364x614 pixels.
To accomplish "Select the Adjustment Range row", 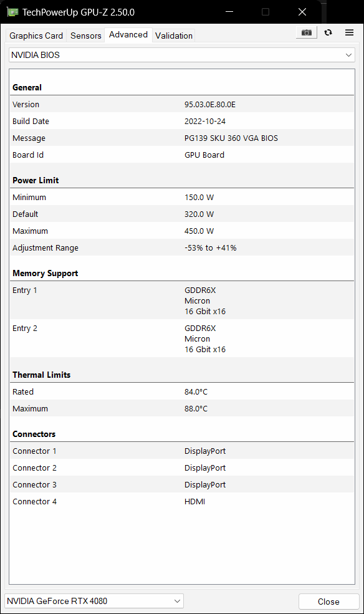I will [x=182, y=247].
